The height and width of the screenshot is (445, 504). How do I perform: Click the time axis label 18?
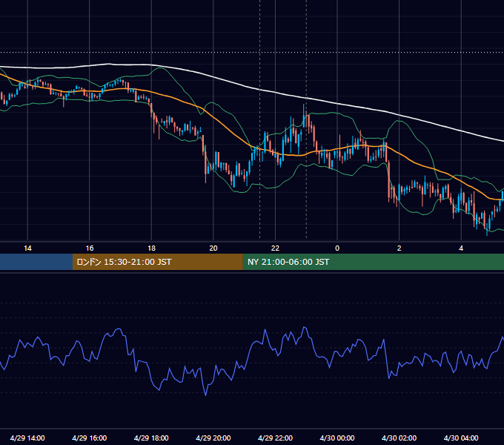pos(151,248)
